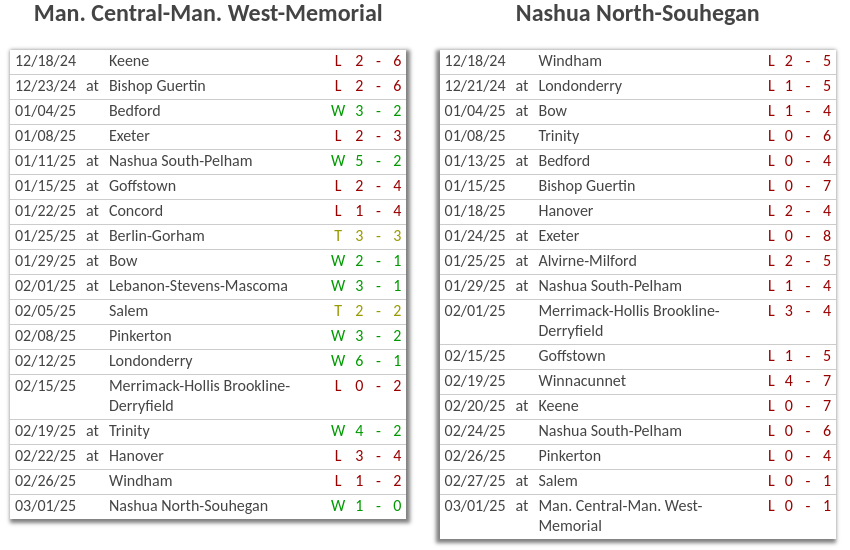Click the Nashua North-Souhegan heading
Image resolution: width=850 pixels, height=550 pixels.
637,14
